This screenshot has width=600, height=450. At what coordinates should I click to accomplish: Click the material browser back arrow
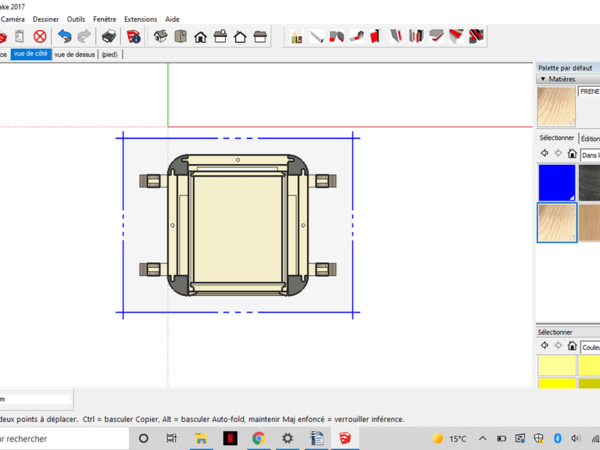point(544,154)
